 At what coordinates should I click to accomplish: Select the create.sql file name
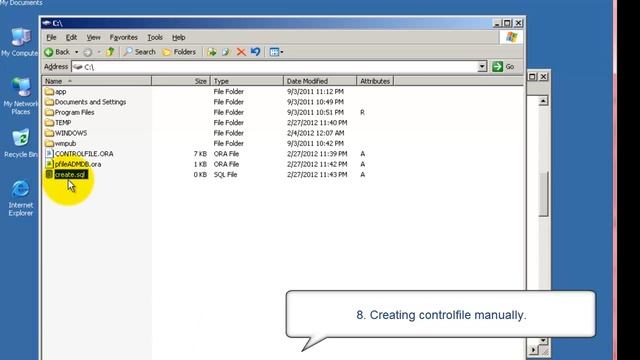[70, 175]
